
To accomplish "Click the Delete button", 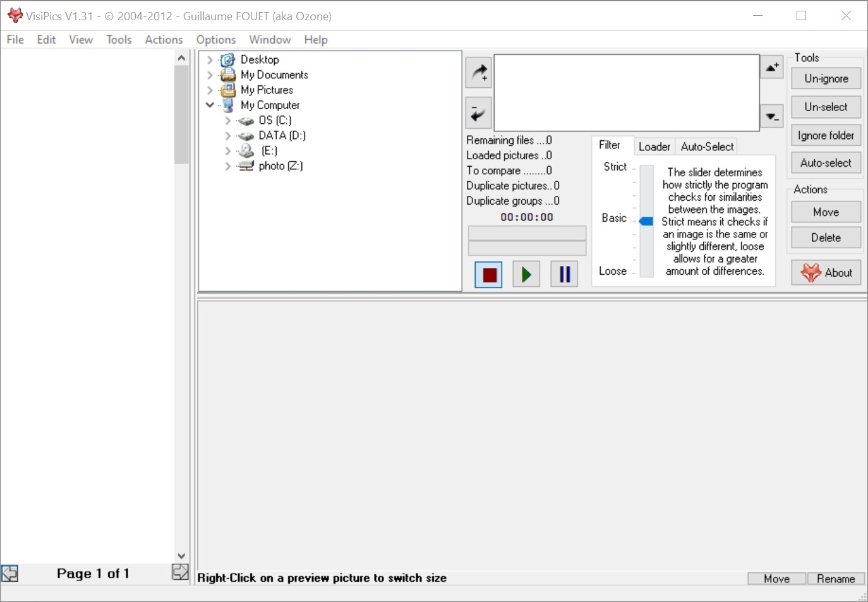I will [x=826, y=238].
